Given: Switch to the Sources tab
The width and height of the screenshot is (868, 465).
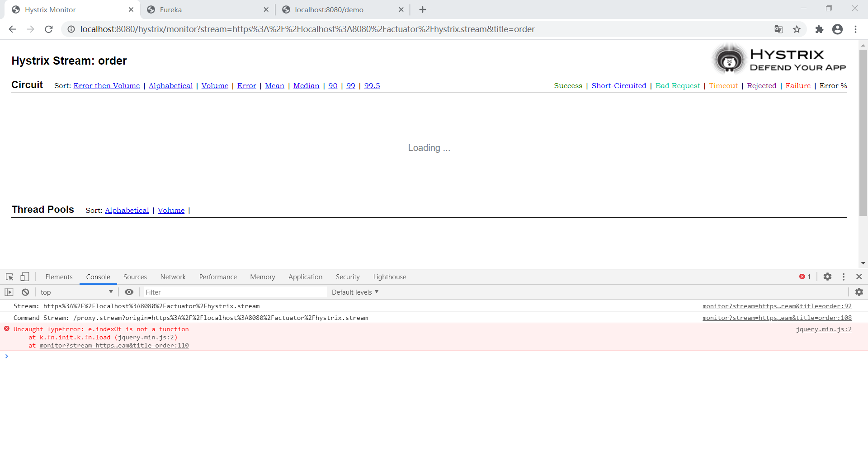Looking at the screenshot, I should point(135,277).
